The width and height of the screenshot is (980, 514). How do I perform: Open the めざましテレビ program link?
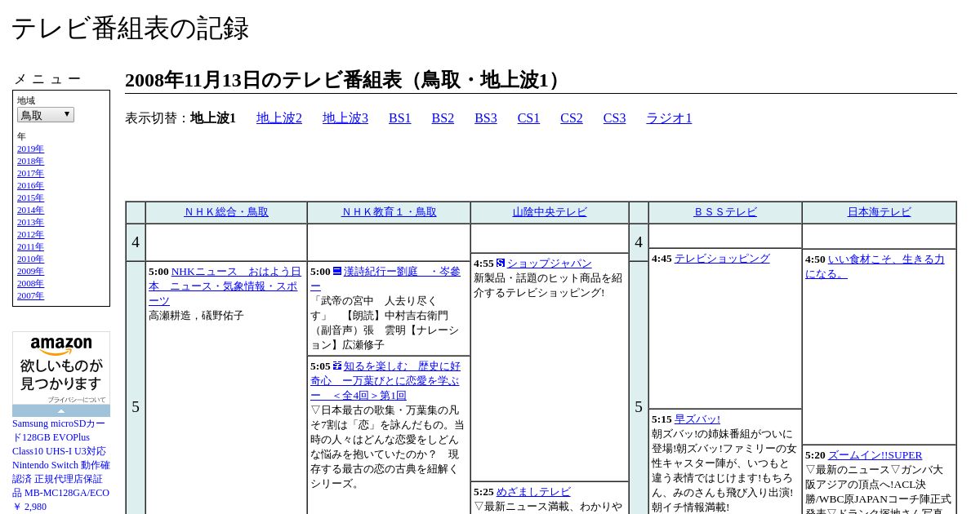(533, 492)
